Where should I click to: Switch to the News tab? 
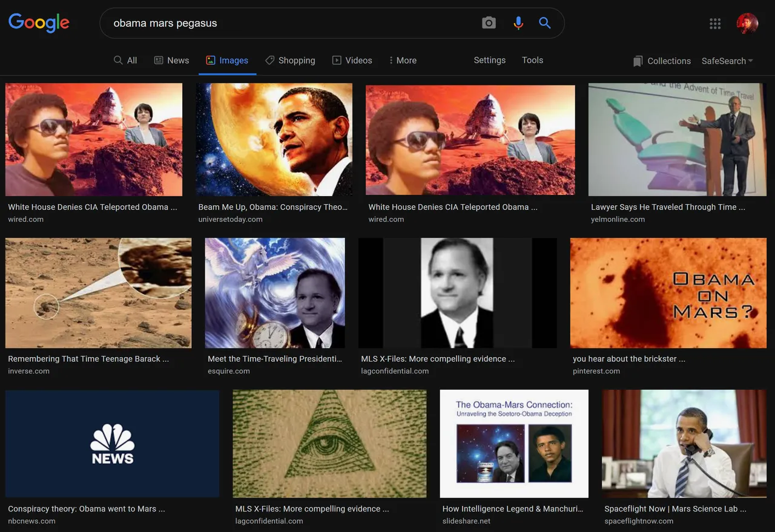[171, 61]
